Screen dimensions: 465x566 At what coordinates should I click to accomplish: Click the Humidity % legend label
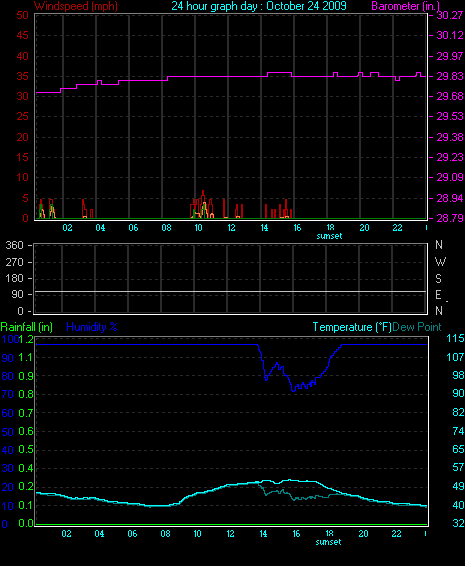tap(92, 327)
